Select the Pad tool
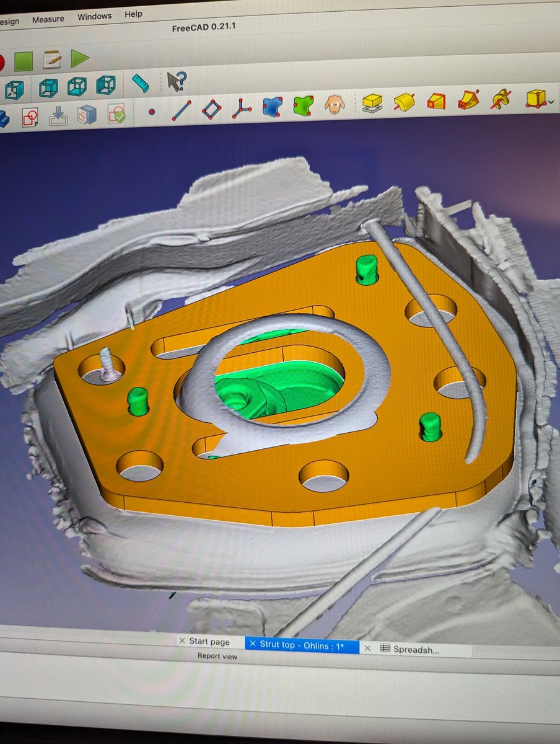The width and height of the screenshot is (560, 744). click(372, 102)
